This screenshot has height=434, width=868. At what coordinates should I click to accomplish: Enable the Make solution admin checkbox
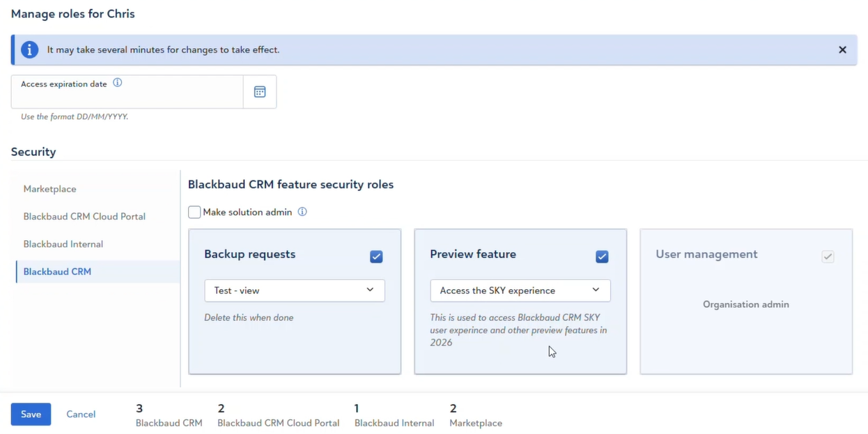194,212
